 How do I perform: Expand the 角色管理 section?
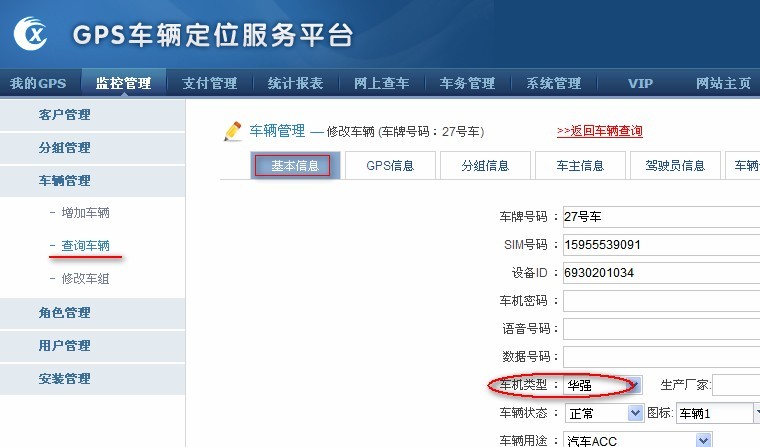[64, 313]
